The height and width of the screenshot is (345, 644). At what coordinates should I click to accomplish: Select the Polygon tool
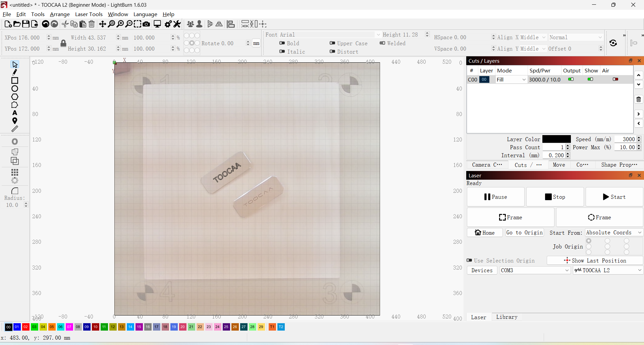click(x=15, y=97)
